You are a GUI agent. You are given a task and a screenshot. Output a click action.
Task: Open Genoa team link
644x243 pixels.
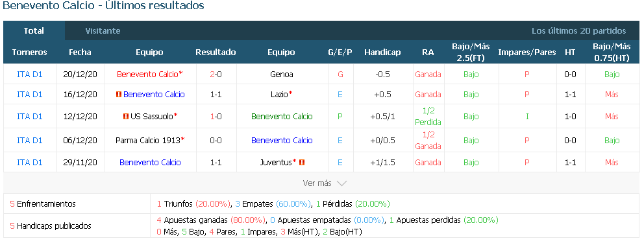click(x=281, y=74)
